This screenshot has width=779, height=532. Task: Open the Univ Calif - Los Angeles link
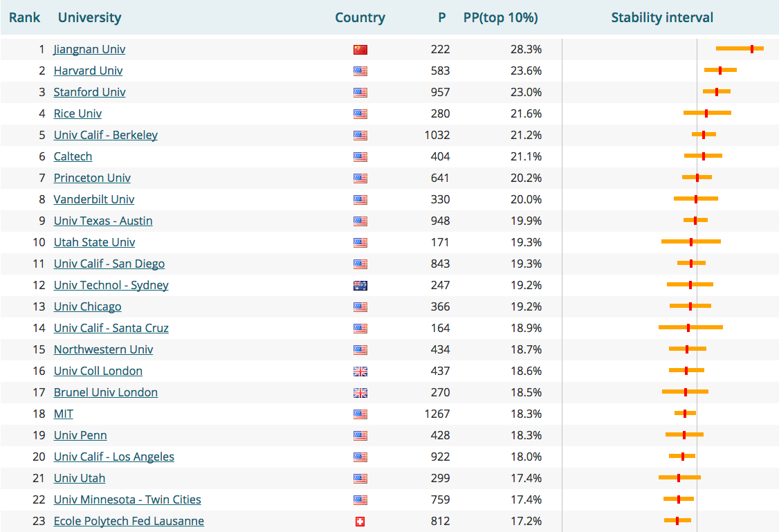click(113, 457)
